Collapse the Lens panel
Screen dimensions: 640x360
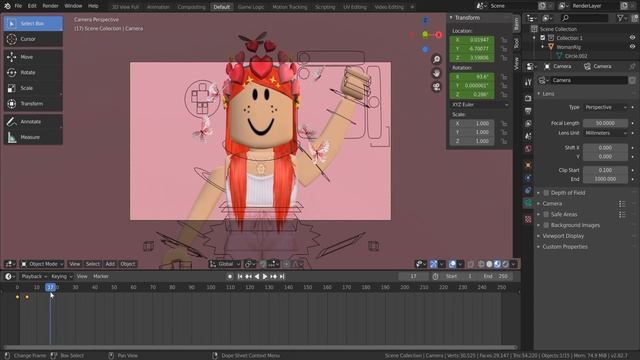pyautogui.click(x=548, y=94)
